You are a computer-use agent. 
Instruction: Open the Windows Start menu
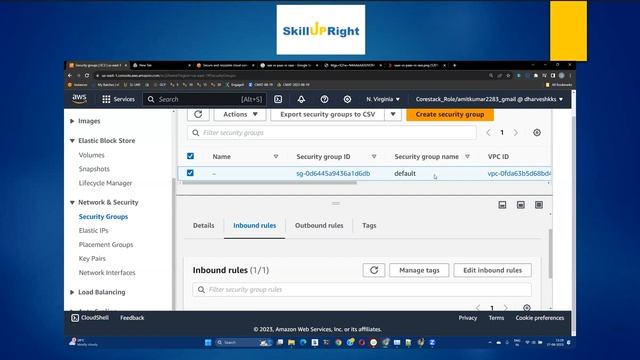208,342
